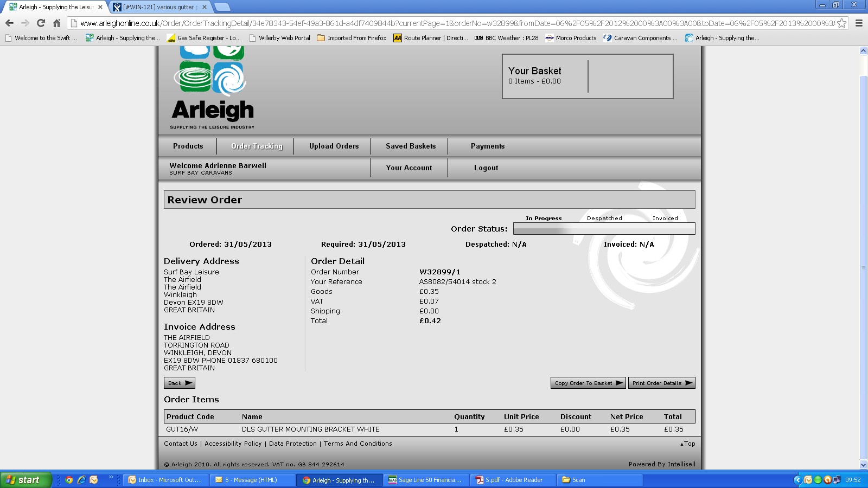Open a new browser tab
Screen dimensions: 868x488
coord(222,7)
